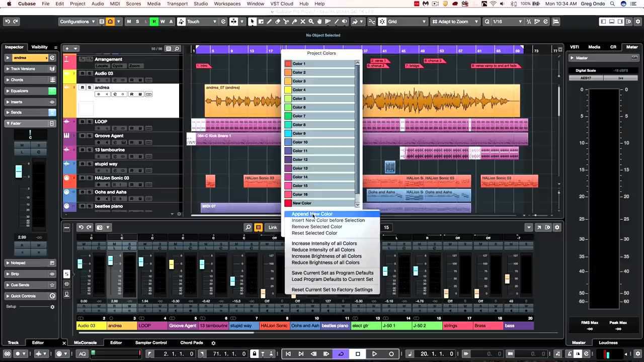
Task: Toggle the M mute-all button in top toolbar
Action: pos(129,22)
